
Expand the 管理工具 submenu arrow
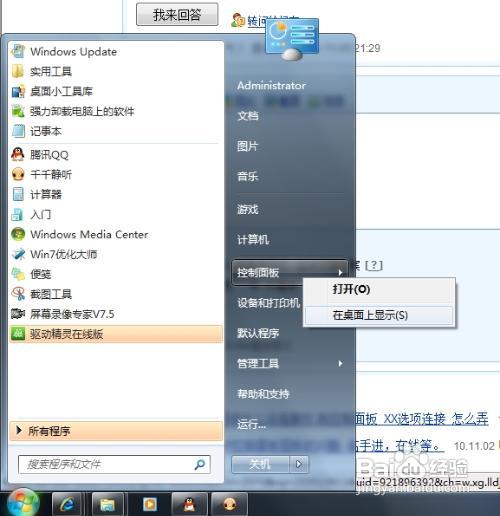340,363
